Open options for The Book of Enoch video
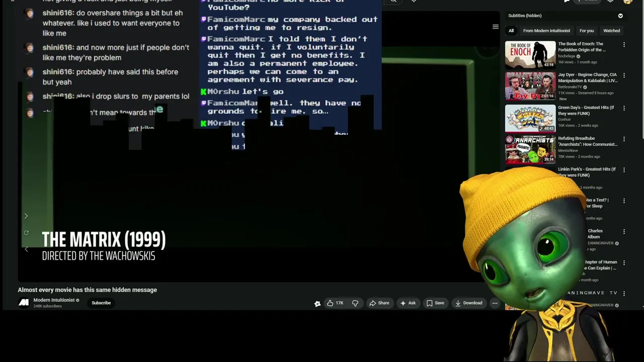The image size is (644, 362). (624, 45)
